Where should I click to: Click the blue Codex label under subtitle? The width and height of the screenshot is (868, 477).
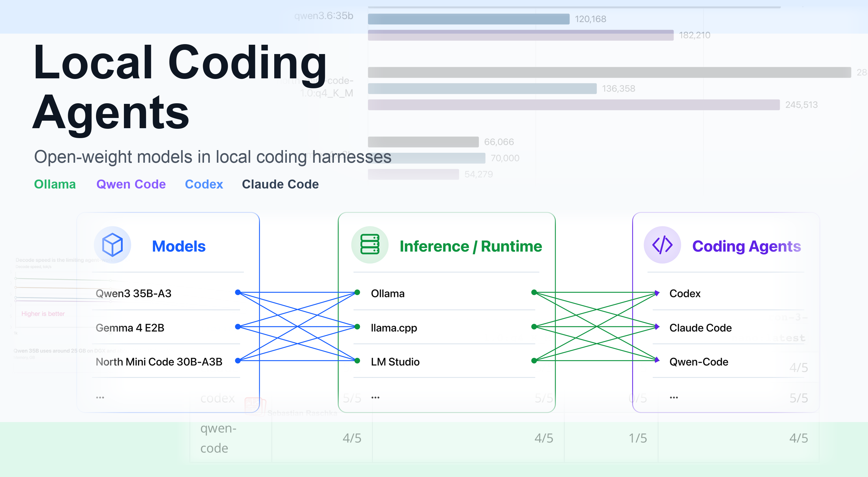click(x=204, y=184)
